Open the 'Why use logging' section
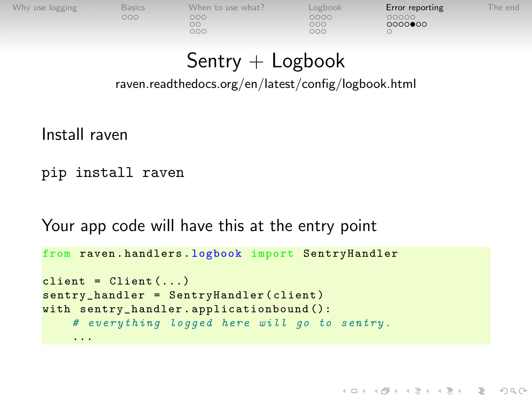The image size is (532, 399). click(45, 8)
